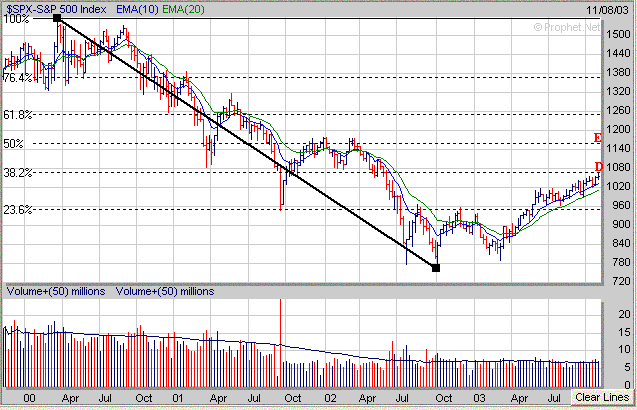Click the 38.2% retracement label
The image size is (637, 410).
pyautogui.click(x=17, y=173)
